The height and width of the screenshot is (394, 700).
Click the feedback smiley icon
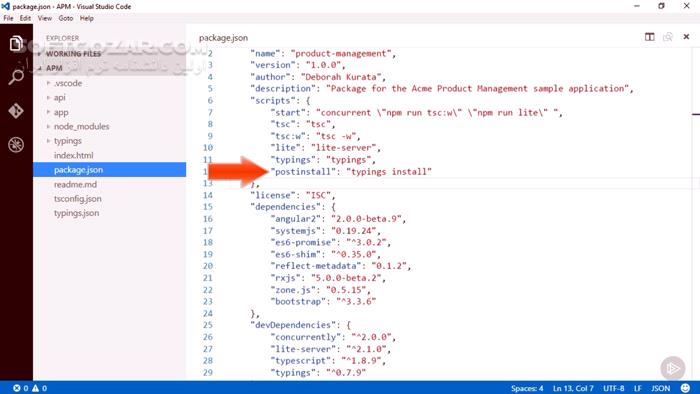tap(685, 388)
